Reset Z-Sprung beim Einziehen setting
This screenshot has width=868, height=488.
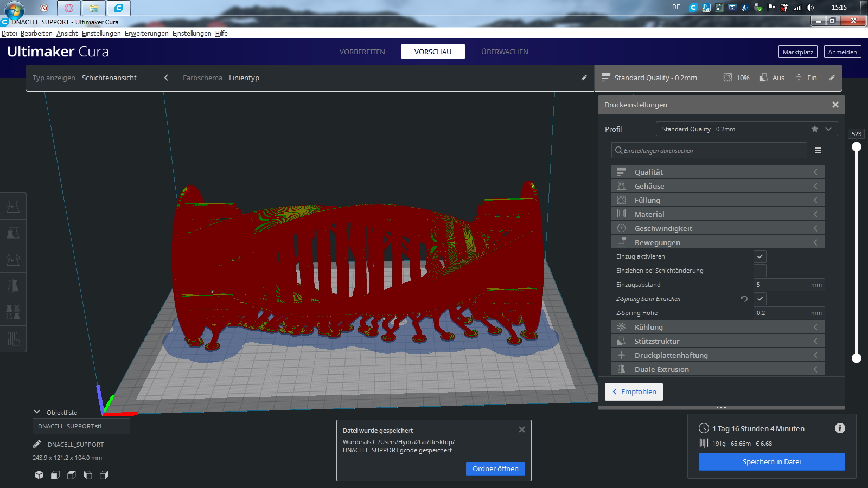[x=744, y=299]
